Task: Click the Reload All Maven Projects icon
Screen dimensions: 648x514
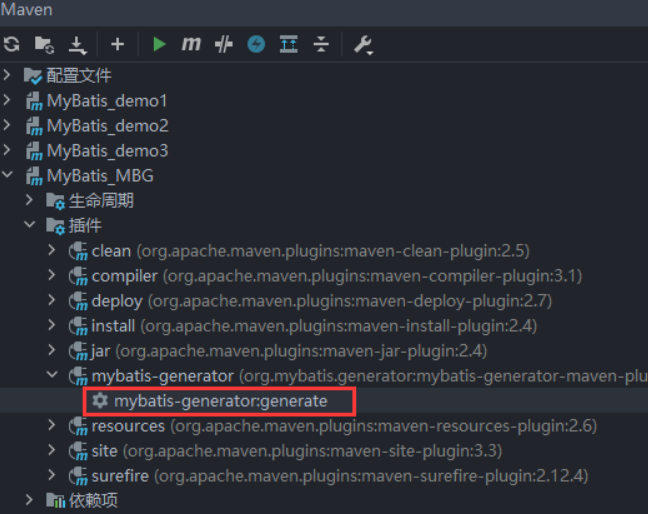Action: 11,44
